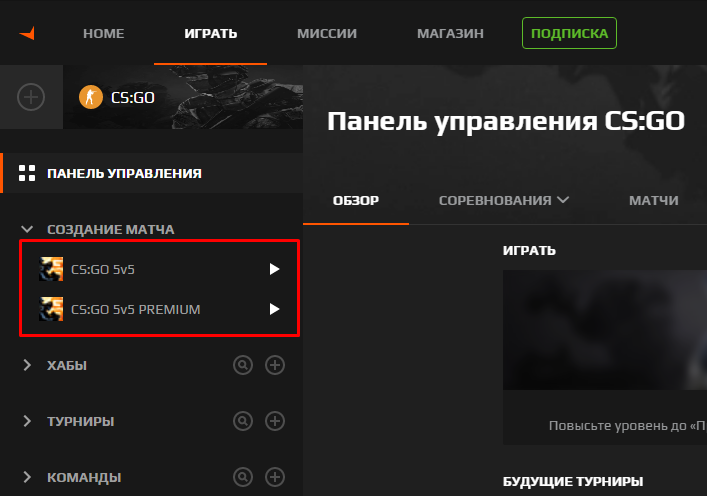Collapse the СОЗДАНИЕ МАТЧА section
The image size is (707, 496).
click(27, 230)
